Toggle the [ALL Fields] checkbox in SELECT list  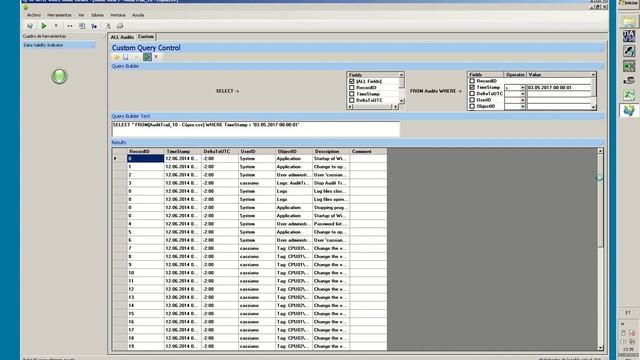352,81
